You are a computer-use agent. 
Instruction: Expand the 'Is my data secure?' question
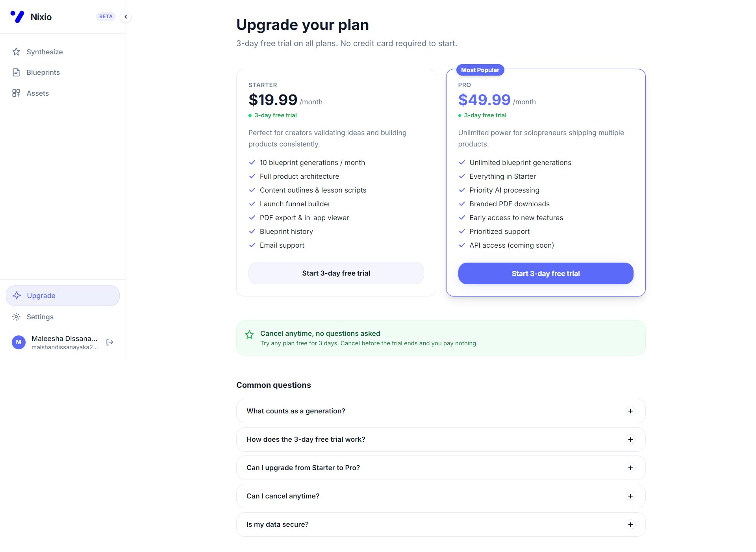click(630, 524)
